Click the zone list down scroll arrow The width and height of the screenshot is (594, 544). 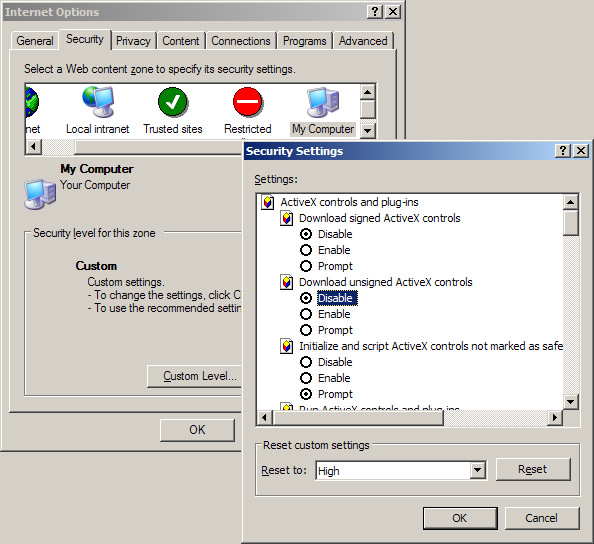pos(367,131)
